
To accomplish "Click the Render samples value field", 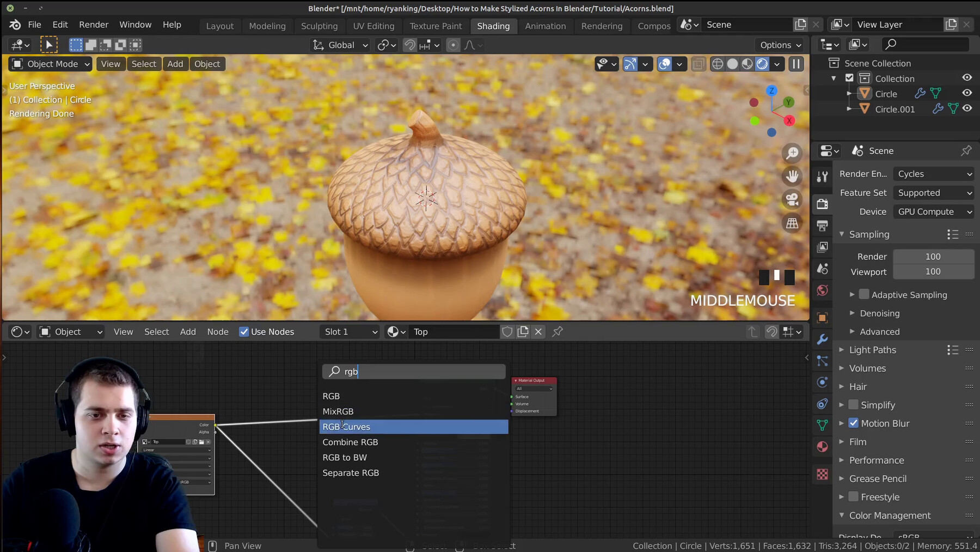I will (933, 257).
